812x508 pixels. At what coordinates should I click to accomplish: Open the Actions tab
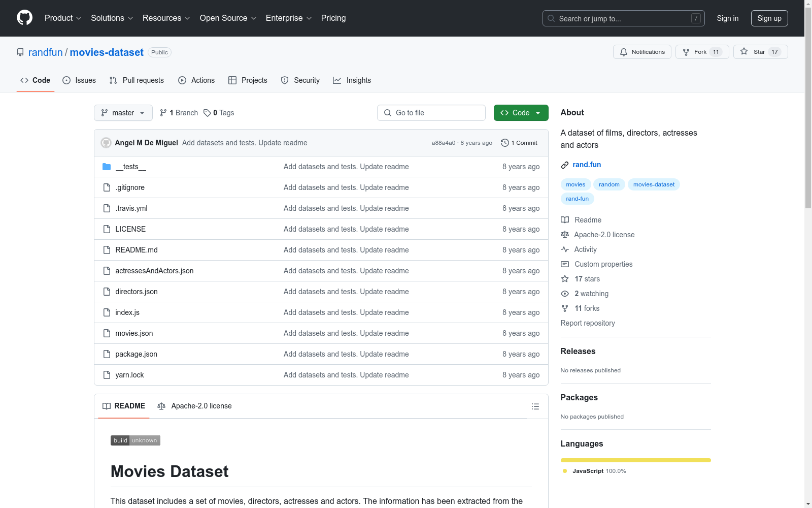(x=196, y=80)
